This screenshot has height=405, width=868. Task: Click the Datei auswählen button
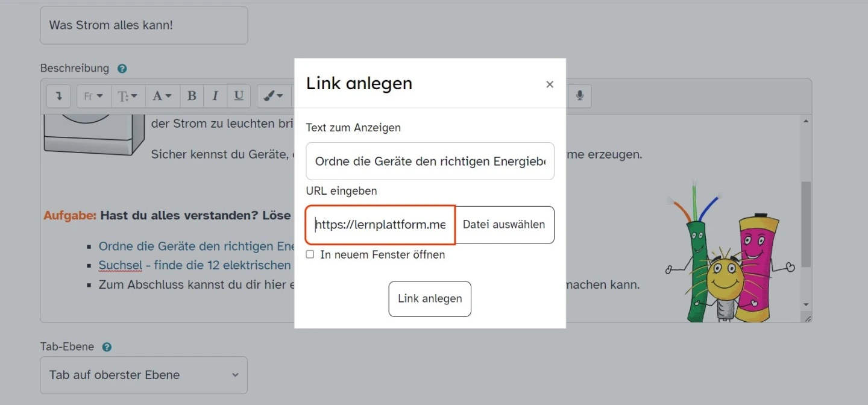pos(504,225)
